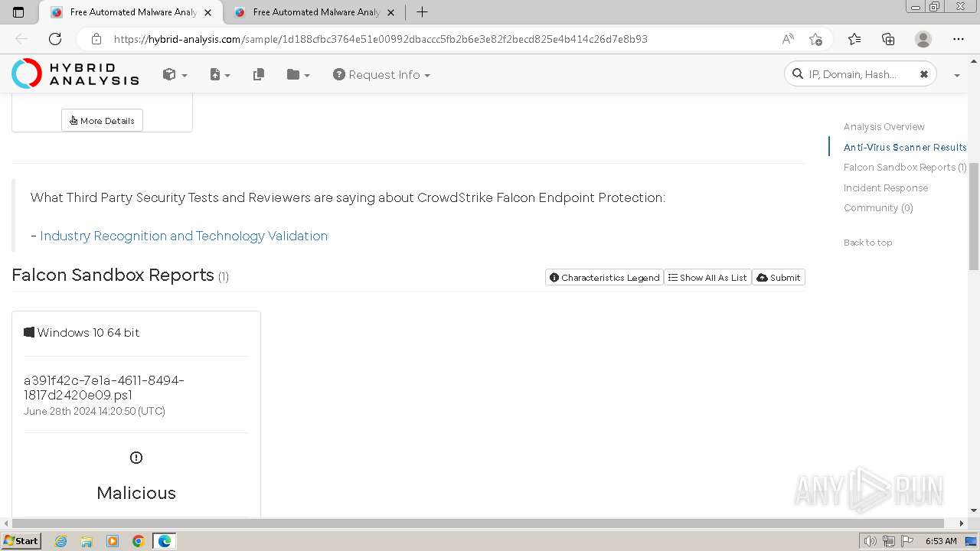Viewport: 980px width, 551px height.
Task: Click the More Details button
Action: click(102, 120)
